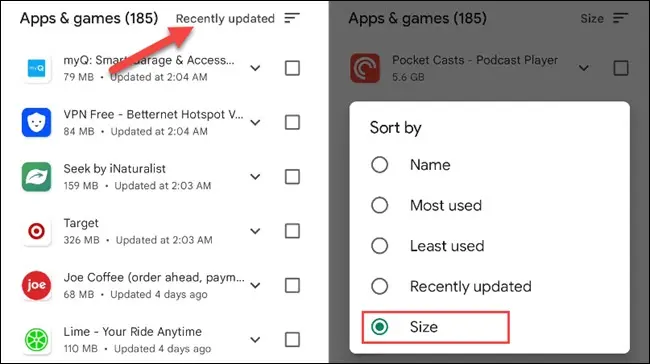This screenshot has height=364, width=650.
Task: Click the Sort by dialog heading
Action: tap(395, 128)
